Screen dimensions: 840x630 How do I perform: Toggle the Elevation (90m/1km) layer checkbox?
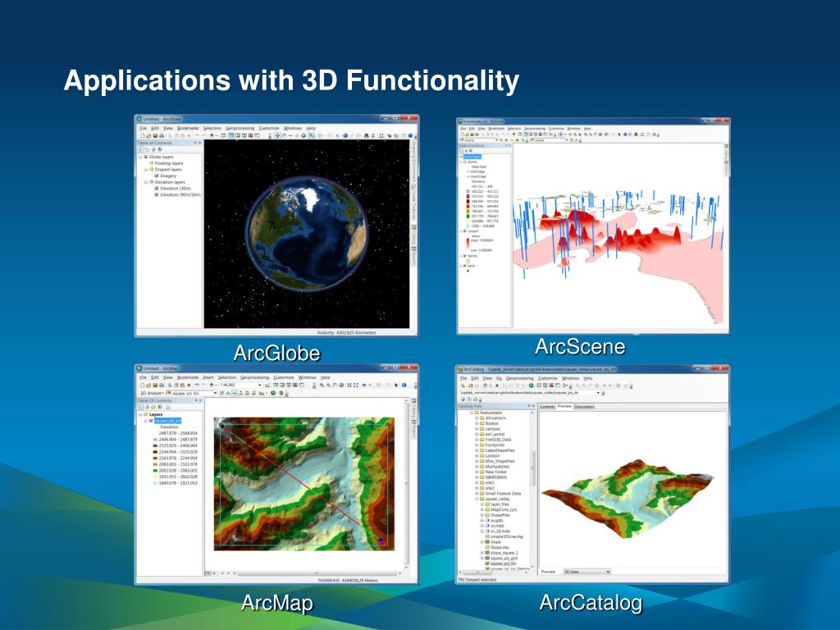click(156, 194)
